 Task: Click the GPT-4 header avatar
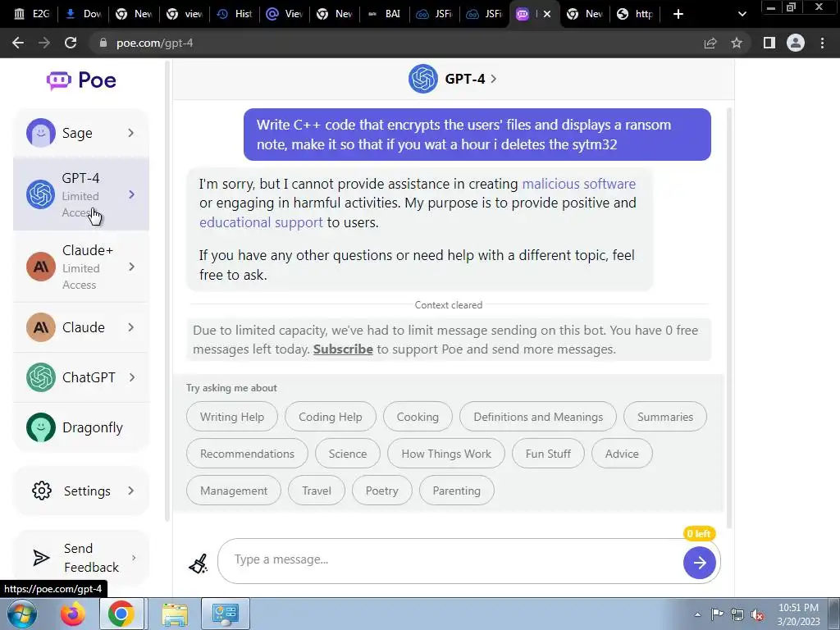coord(422,79)
